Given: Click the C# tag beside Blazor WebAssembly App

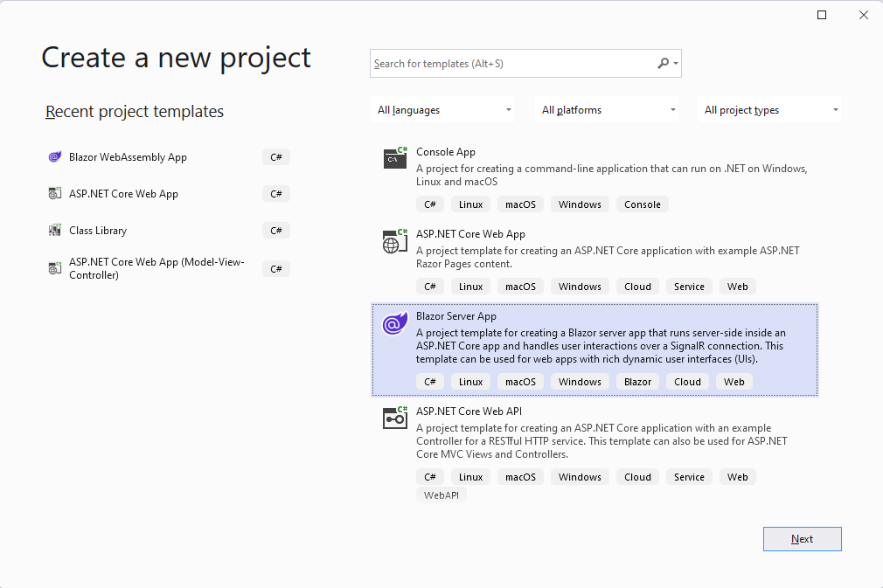Looking at the screenshot, I should [x=276, y=157].
